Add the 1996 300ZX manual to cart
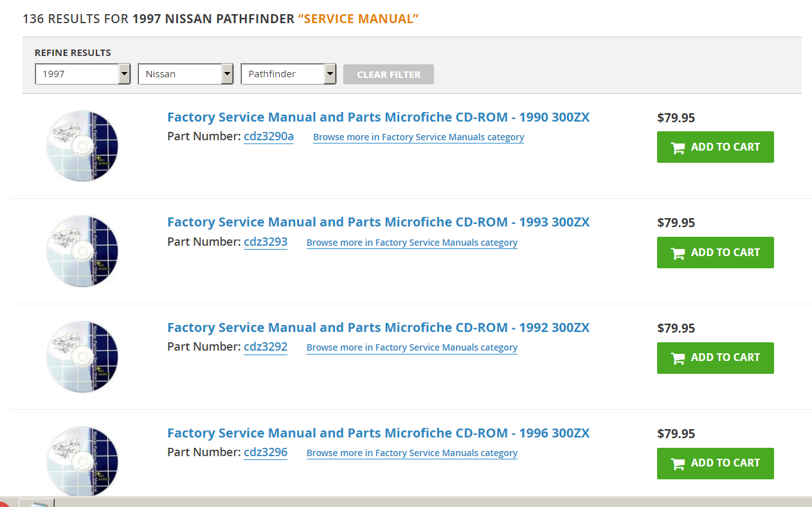This screenshot has height=507, width=812. [x=716, y=463]
